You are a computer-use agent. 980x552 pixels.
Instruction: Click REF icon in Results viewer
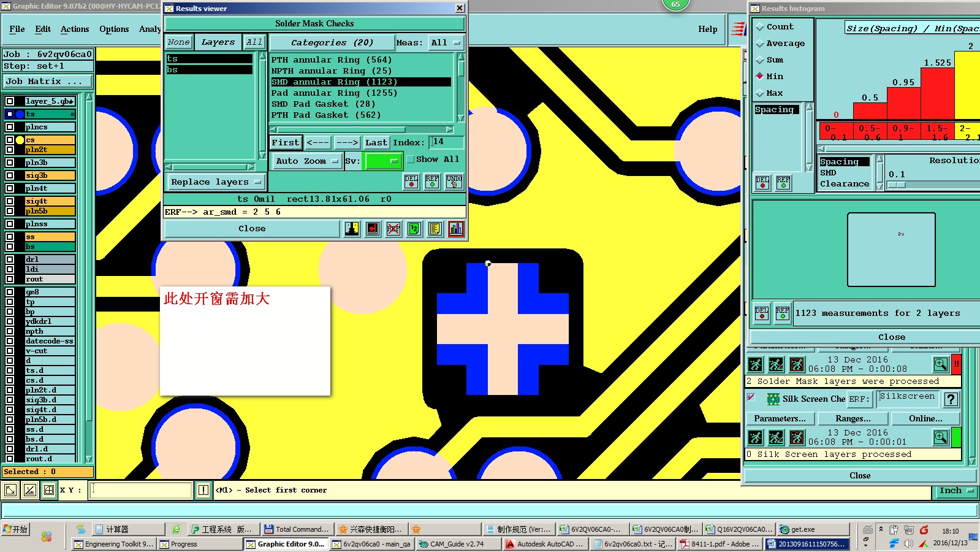(432, 181)
